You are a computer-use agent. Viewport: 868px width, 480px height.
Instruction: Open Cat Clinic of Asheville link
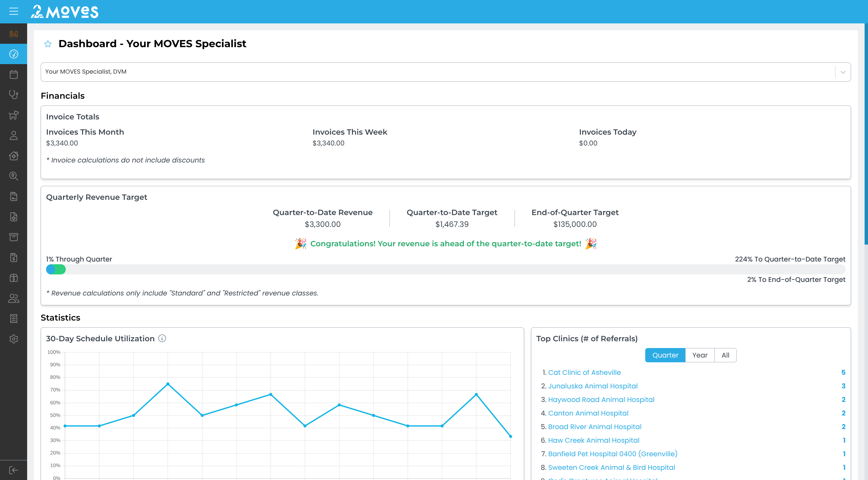(x=584, y=372)
